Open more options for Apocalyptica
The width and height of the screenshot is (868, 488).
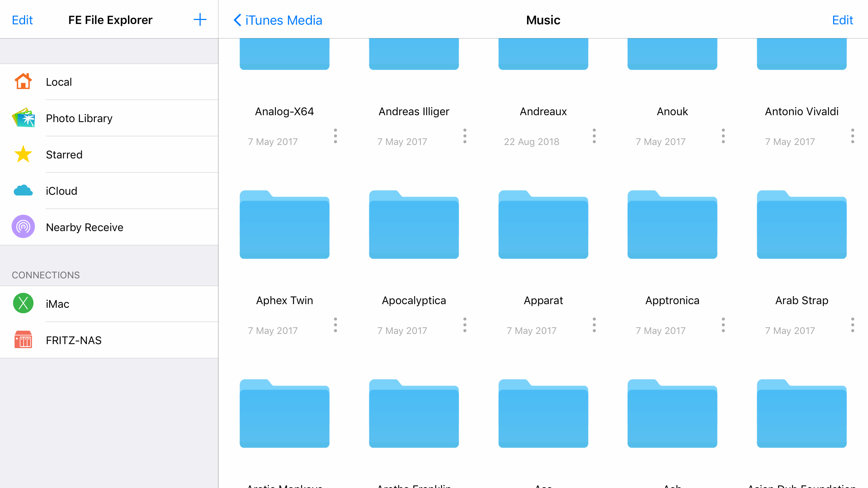[465, 325]
